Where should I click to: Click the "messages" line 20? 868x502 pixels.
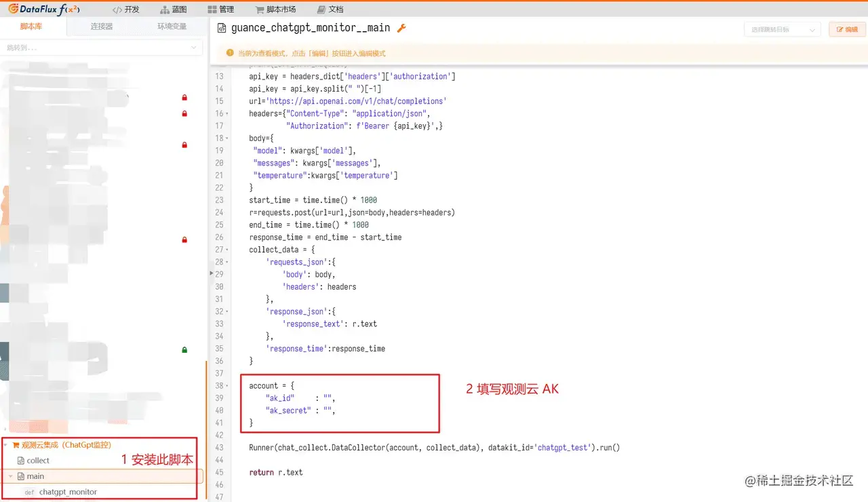point(317,163)
